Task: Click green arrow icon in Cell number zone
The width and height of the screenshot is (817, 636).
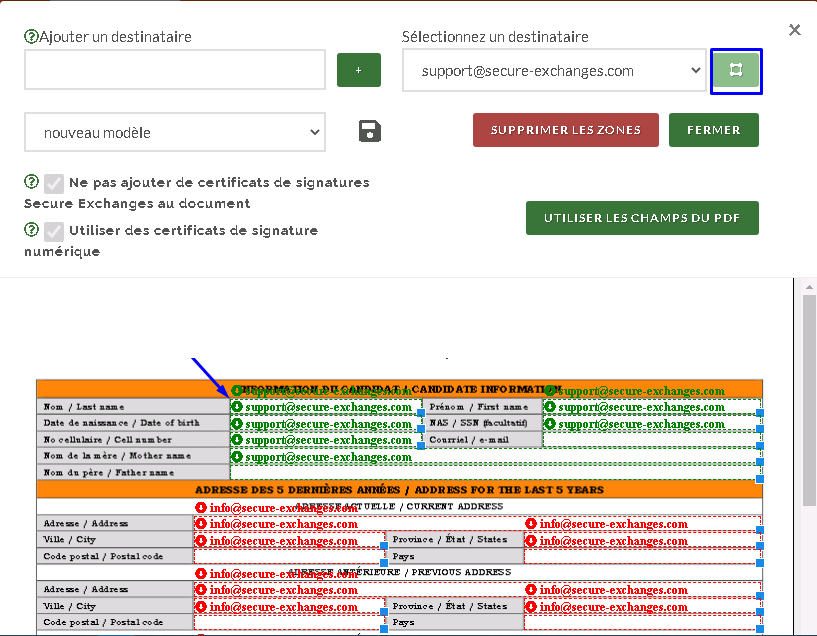Action: pos(237,440)
